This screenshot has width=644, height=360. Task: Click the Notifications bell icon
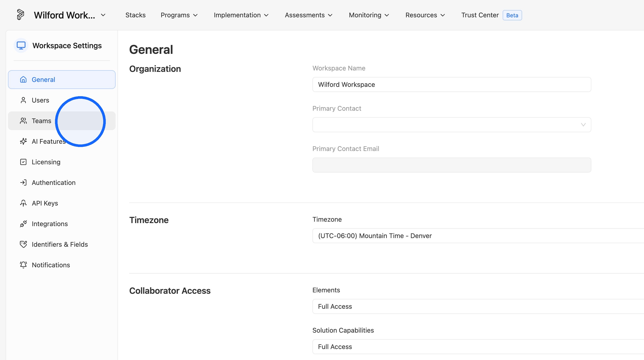[x=23, y=265]
